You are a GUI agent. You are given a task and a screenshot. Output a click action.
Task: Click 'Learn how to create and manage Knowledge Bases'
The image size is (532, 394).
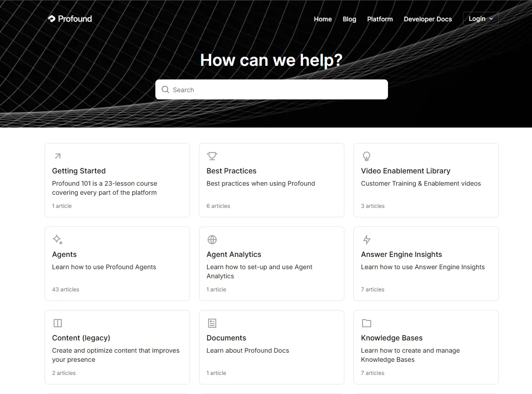tap(410, 355)
